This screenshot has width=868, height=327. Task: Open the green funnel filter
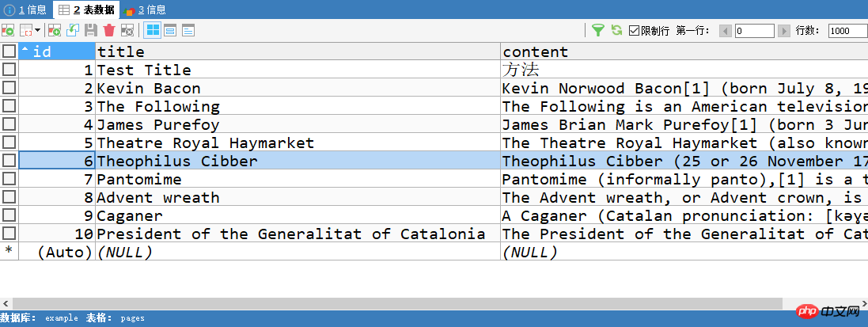coord(598,30)
